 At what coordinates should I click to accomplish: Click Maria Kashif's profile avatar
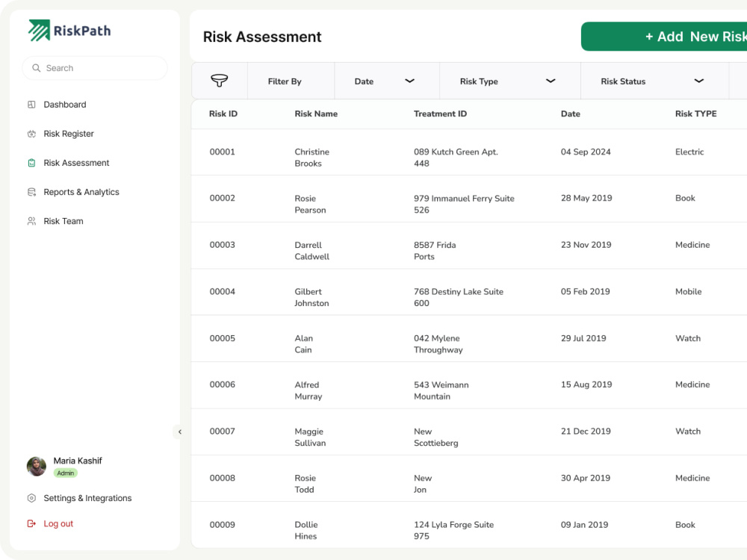pyautogui.click(x=36, y=466)
